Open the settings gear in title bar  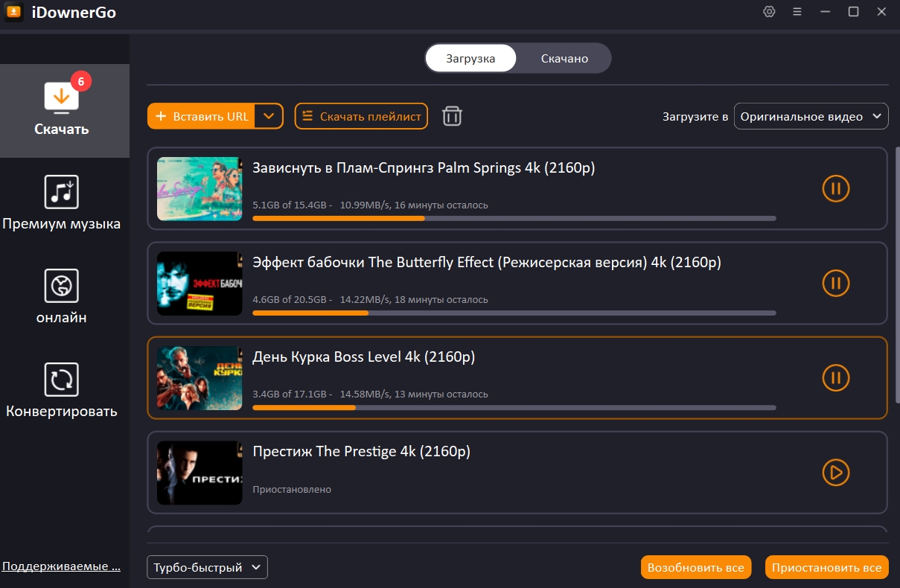pyautogui.click(x=770, y=12)
